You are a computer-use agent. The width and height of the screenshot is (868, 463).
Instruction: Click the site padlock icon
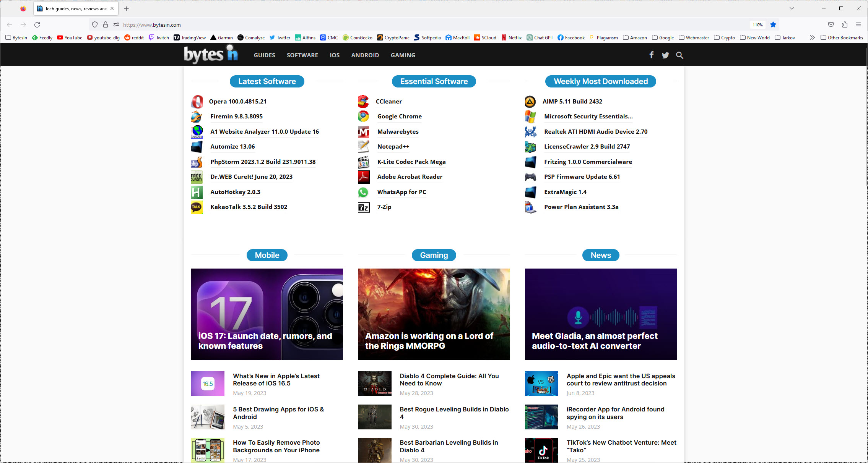(x=106, y=25)
